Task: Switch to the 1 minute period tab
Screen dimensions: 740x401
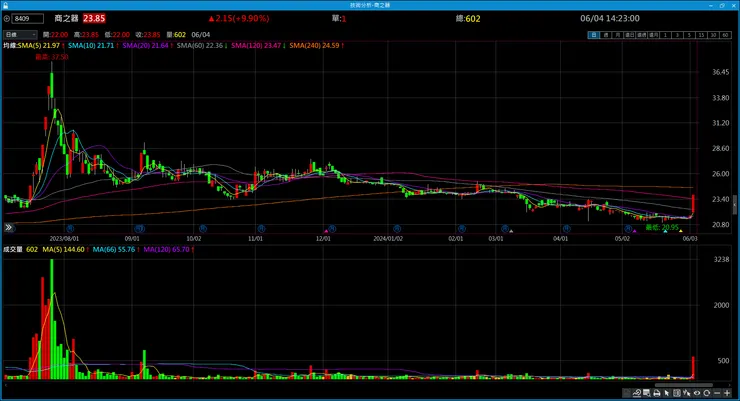Action: point(665,35)
